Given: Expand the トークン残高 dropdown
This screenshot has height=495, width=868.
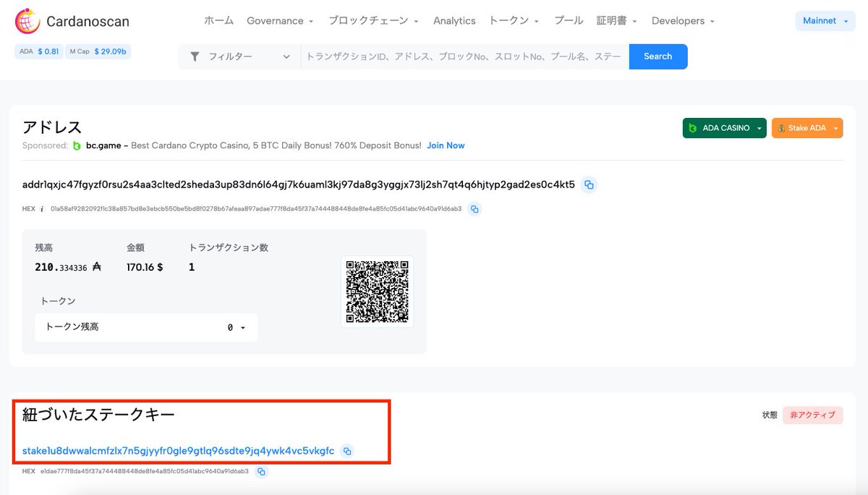Looking at the screenshot, I should point(146,327).
